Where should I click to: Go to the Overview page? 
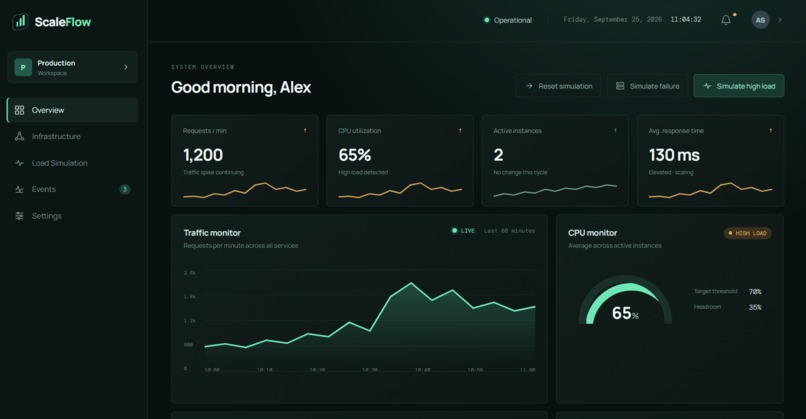point(72,110)
